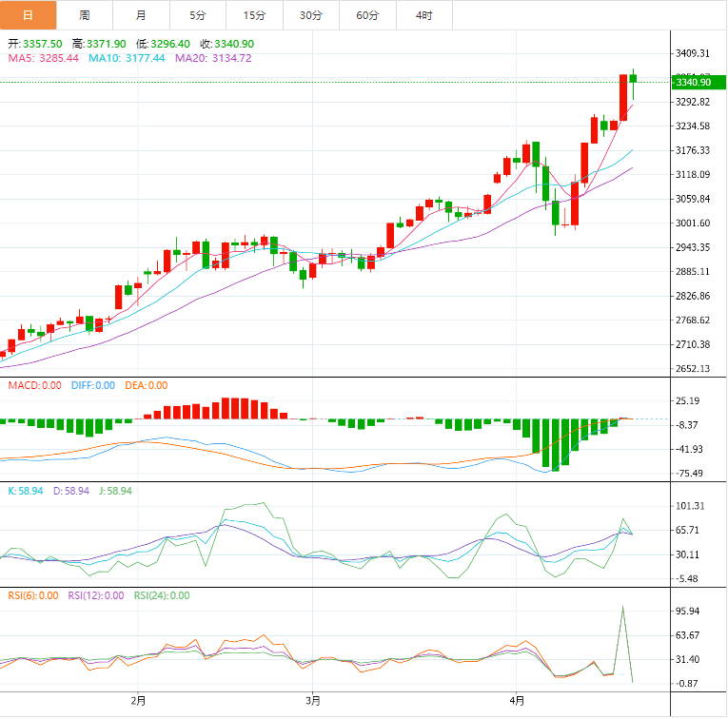This screenshot has width=728, height=719.
Task: Select the 日 daily chart tab
Action: [x=28, y=15]
